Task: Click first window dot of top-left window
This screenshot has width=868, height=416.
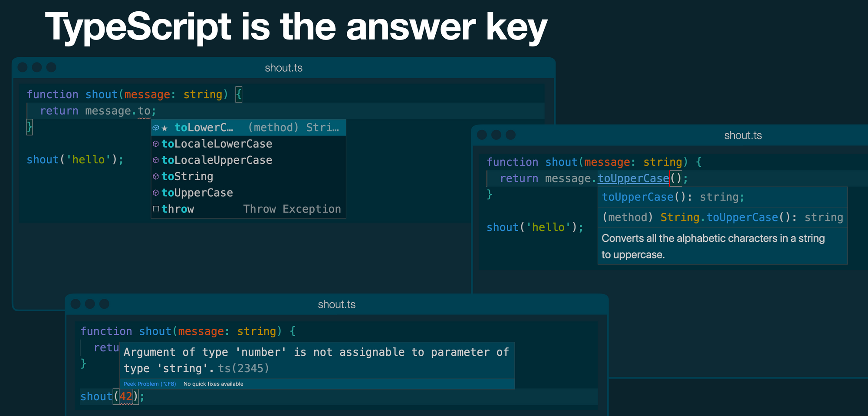Action: pos(23,67)
